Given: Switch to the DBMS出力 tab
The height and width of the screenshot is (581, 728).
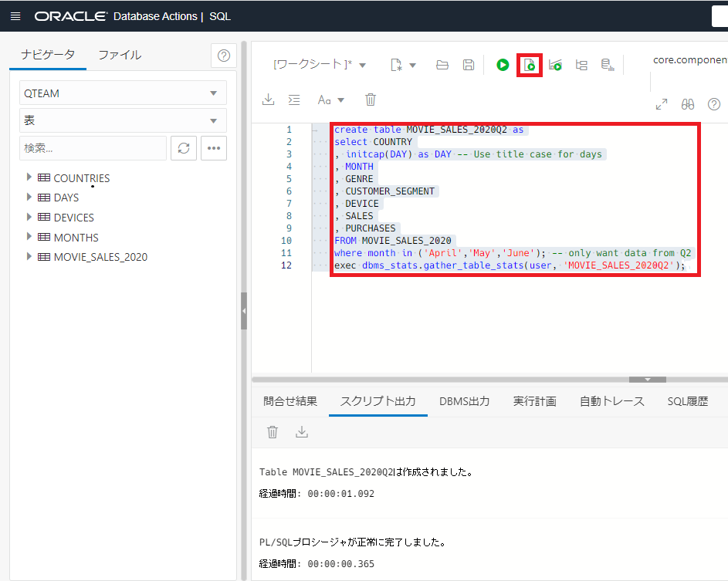Looking at the screenshot, I should point(464,401).
